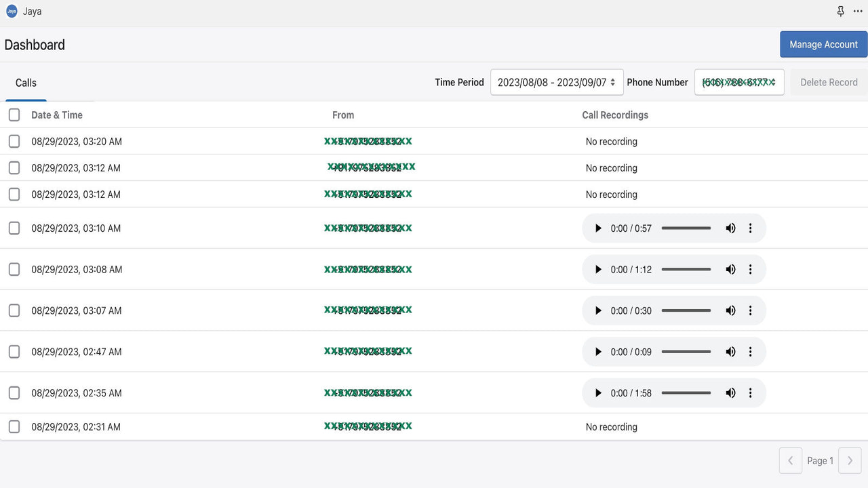868x488 pixels.
Task: Play the 0:57 call recording
Action: (598, 228)
